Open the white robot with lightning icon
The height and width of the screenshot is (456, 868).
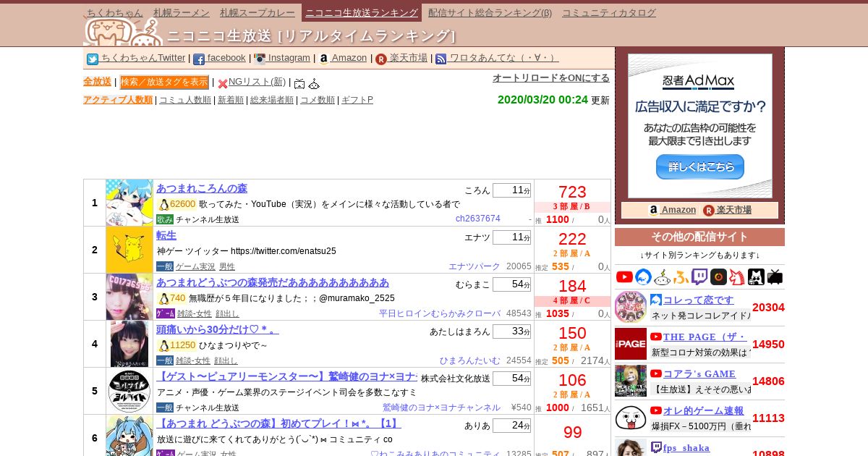pyautogui.click(x=663, y=276)
